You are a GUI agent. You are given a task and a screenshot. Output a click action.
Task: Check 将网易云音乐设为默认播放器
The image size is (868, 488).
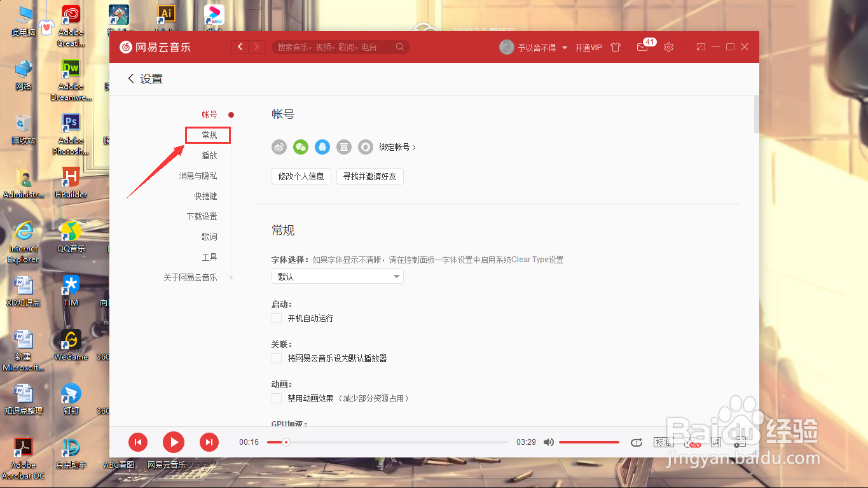click(276, 358)
